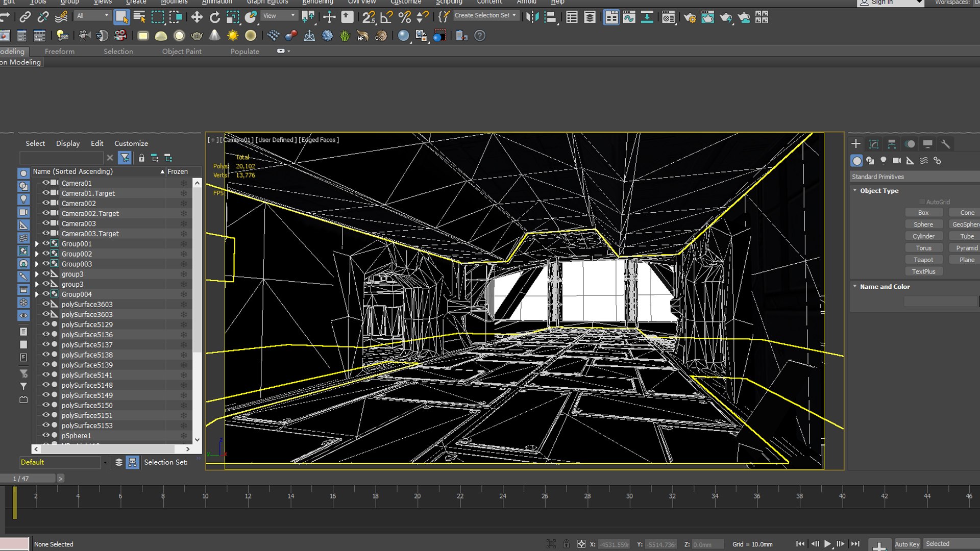Viewport: 980px width, 551px height.
Task: Toggle frozen state of Camera002
Action: (x=183, y=203)
